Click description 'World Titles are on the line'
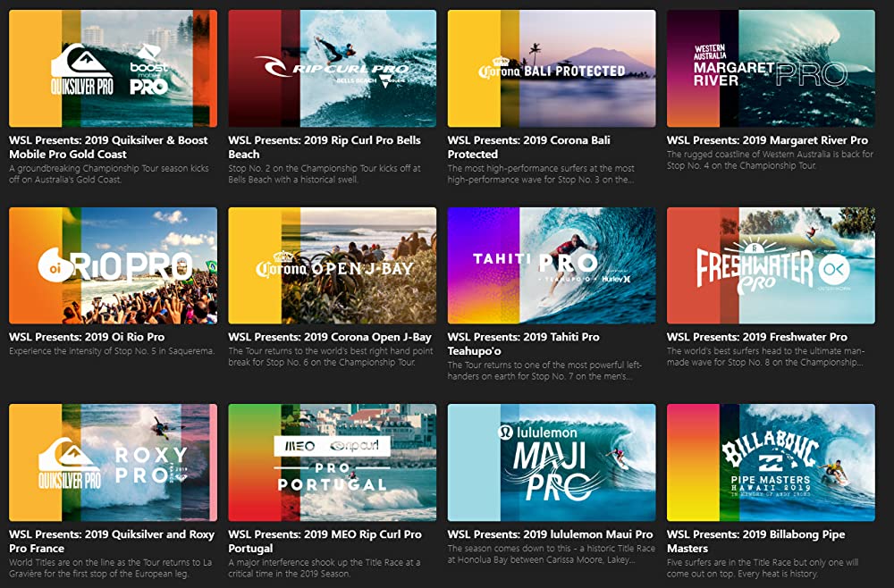 (111, 567)
